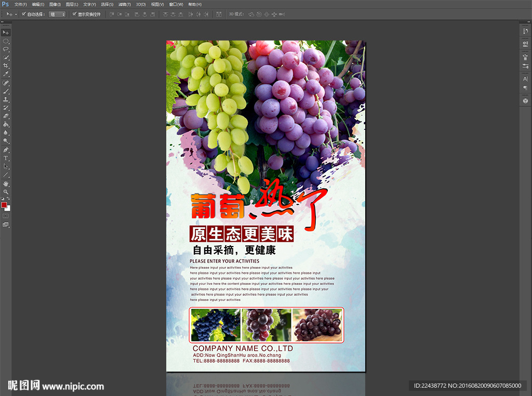Select the Hand tool
Screen dimensions: 532x396
(x=6, y=184)
